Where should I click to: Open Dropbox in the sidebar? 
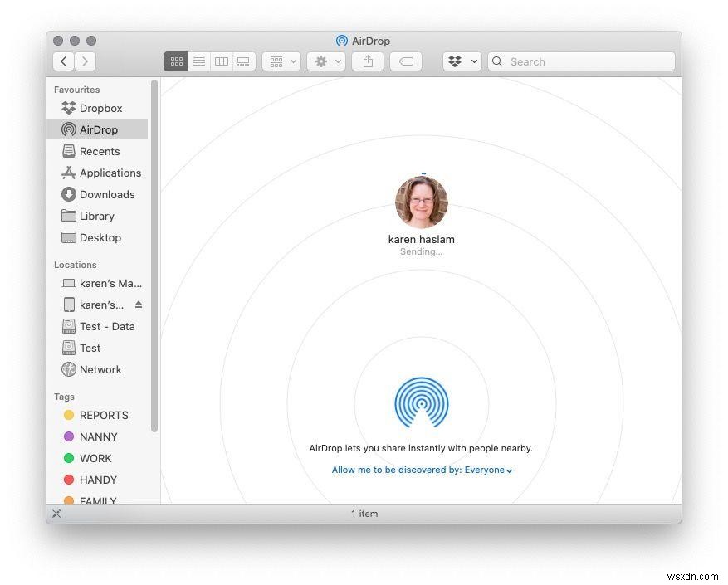pyautogui.click(x=97, y=108)
